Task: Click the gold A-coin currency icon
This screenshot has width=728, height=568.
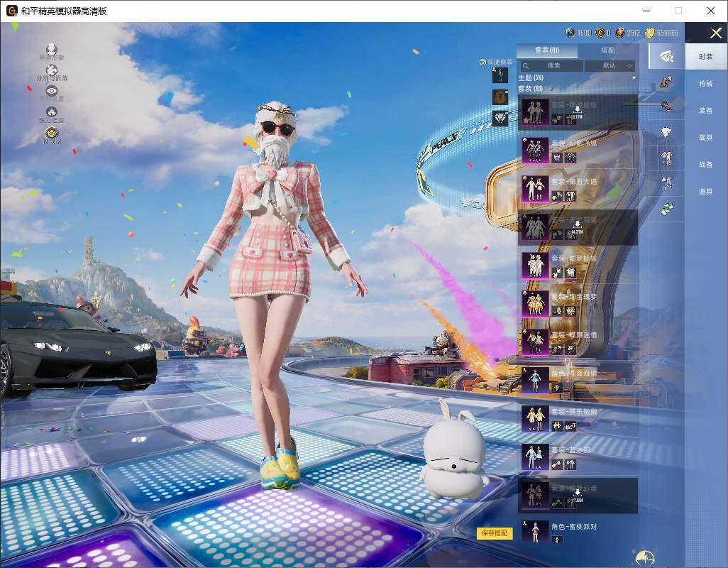Action: click(x=600, y=33)
